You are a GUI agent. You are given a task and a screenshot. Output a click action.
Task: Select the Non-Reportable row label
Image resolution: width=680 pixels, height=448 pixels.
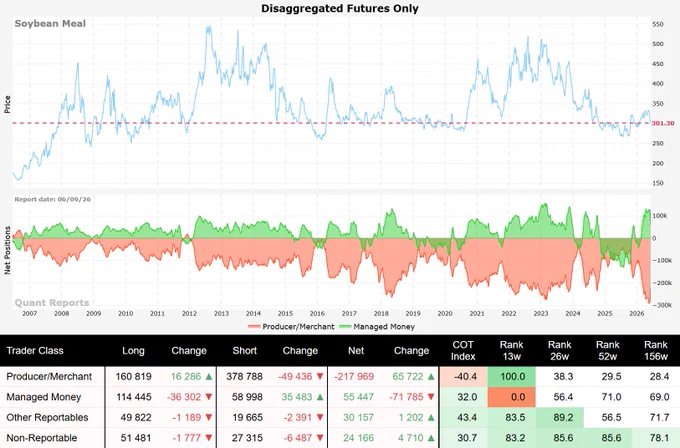[42, 438]
